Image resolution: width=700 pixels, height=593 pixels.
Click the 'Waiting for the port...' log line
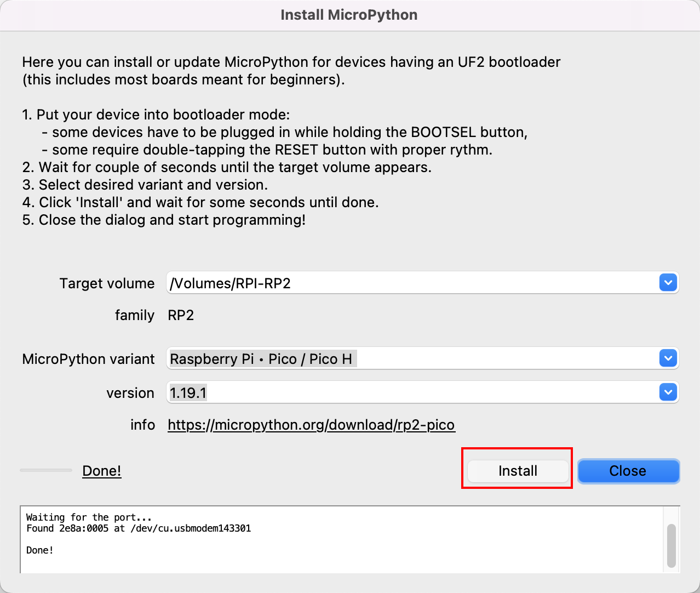click(x=89, y=517)
